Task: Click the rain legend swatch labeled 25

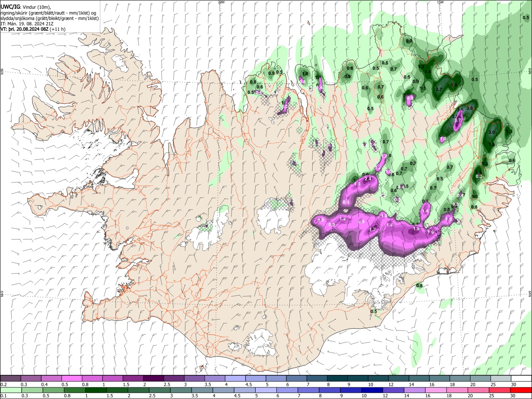Action: click(500, 390)
